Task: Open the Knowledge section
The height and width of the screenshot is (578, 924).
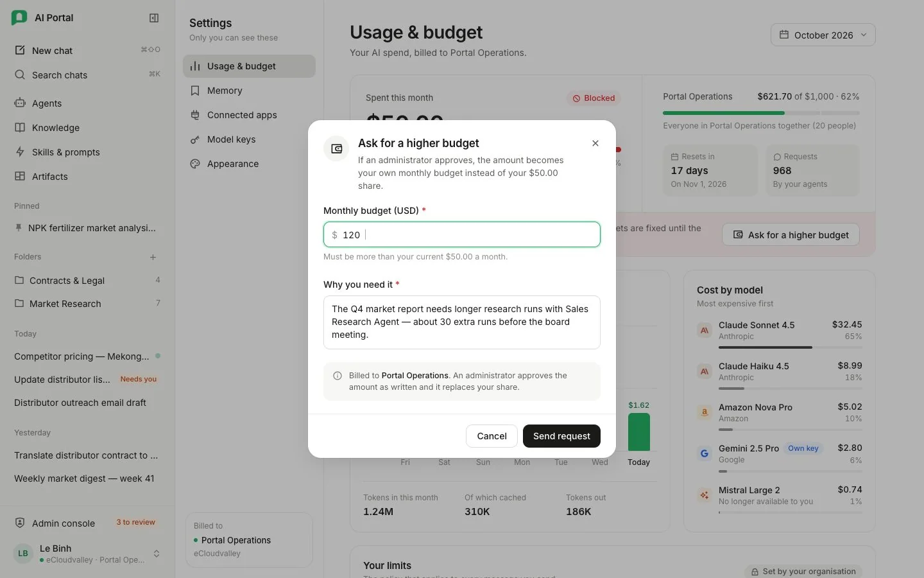Action: coord(87,128)
